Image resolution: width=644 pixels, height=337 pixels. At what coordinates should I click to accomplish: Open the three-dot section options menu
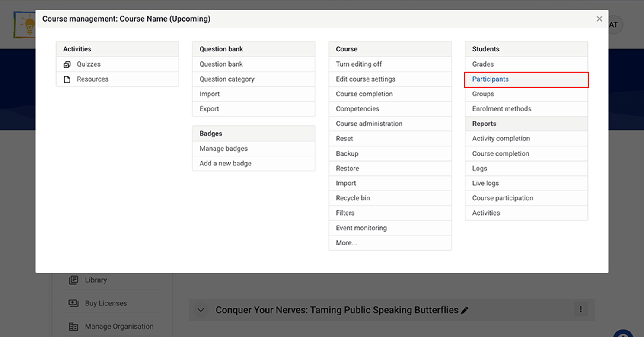[581, 309]
